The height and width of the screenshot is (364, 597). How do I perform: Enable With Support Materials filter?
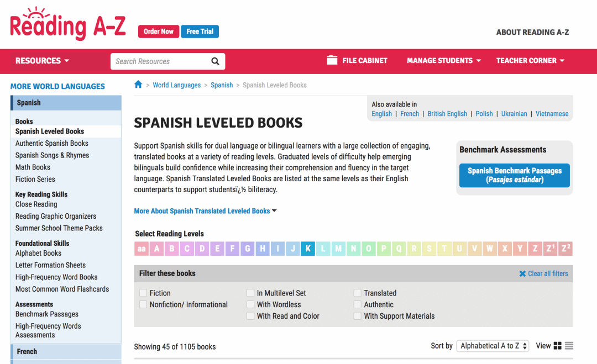point(357,316)
